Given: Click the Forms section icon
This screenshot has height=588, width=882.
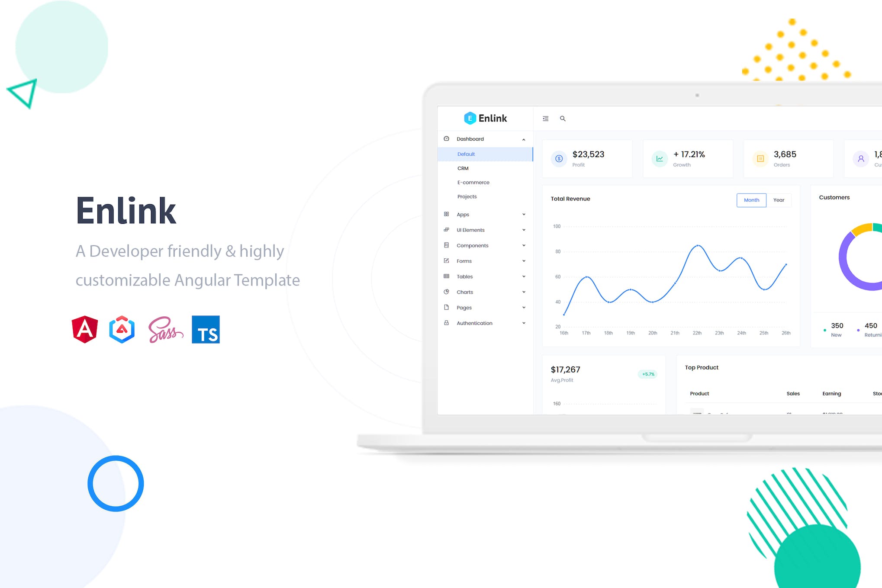Looking at the screenshot, I should tap(446, 260).
